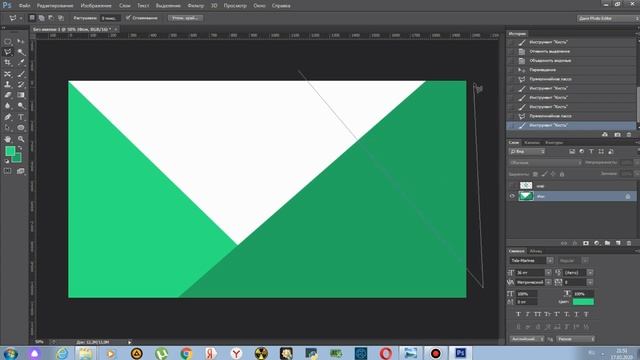640x360 pixels.
Task: Open kerning dropdown in Character panel
Action: 548,282
